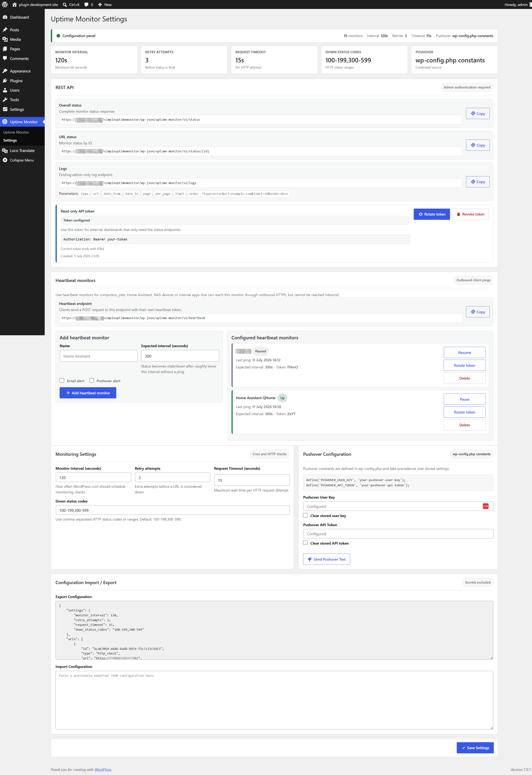
Task: Delete the paused heartbeat monitor
Action: pyautogui.click(x=464, y=378)
